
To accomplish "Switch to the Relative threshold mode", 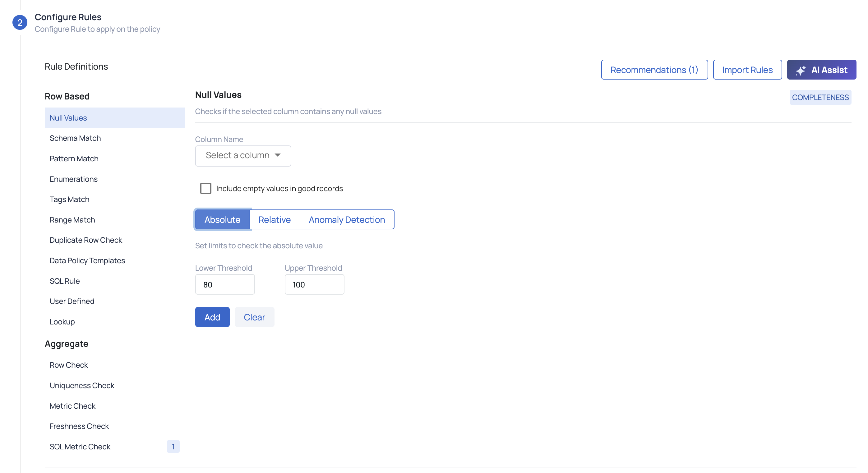I will 275,219.
